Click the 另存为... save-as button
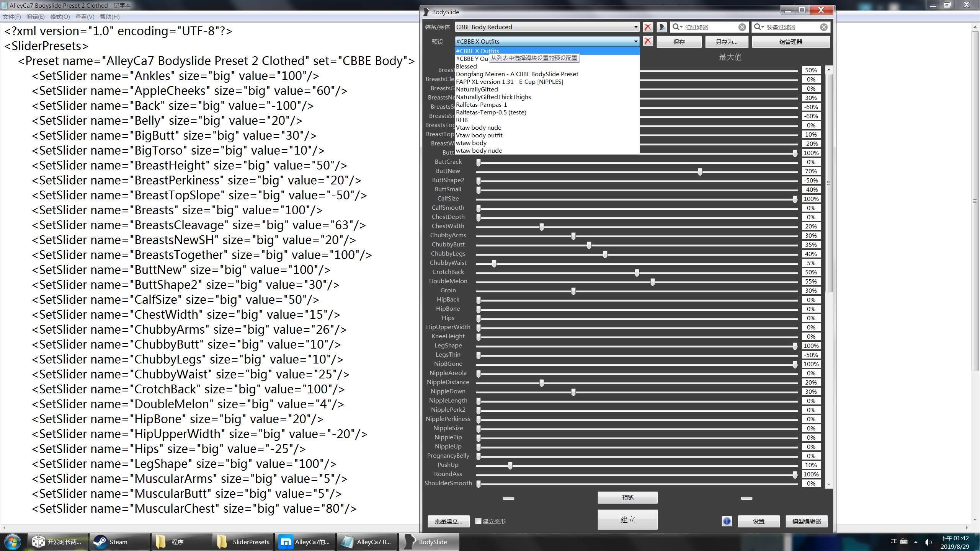 point(727,42)
